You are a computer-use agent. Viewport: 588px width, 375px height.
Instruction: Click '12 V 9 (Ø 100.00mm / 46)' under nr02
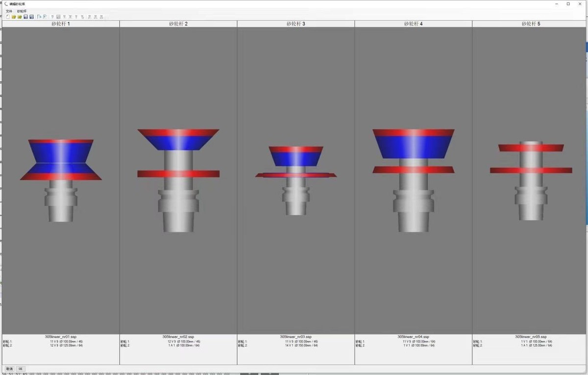pos(184,342)
